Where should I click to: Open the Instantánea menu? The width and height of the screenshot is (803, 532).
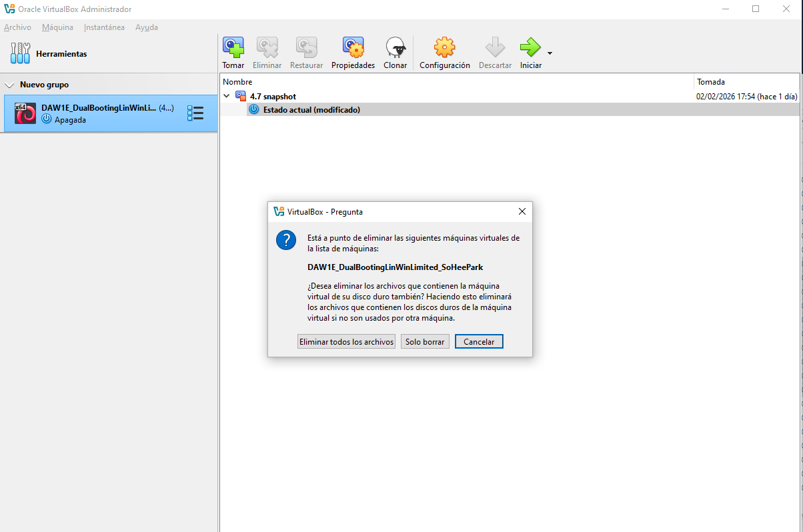pyautogui.click(x=104, y=27)
